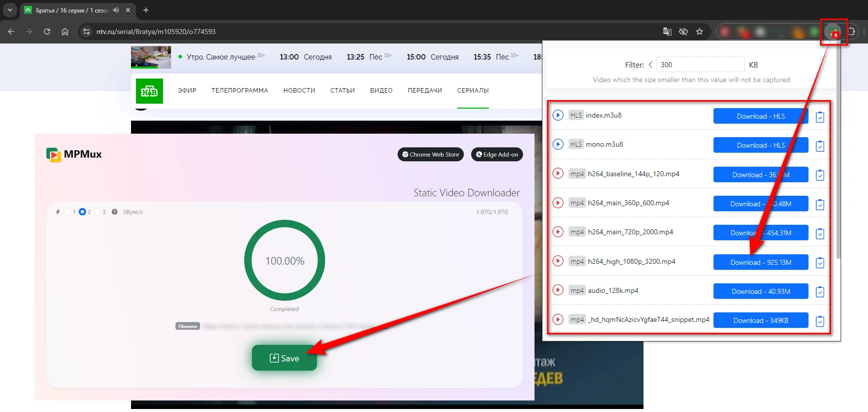The width and height of the screenshot is (868, 412).
Task: Select thread count option 2
Action: pyautogui.click(x=82, y=212)
